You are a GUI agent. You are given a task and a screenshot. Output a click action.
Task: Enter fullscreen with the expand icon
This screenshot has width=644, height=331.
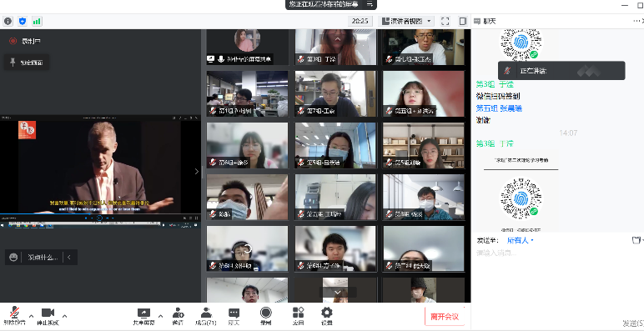click(x=445, y=21)
